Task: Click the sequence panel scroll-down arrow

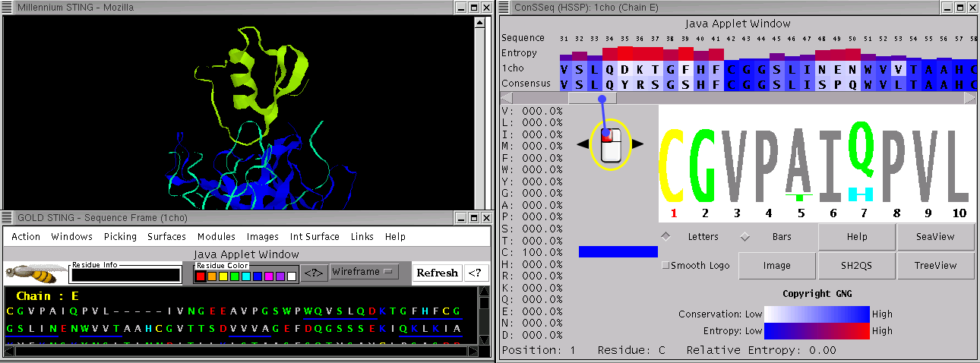Action: 484,340
